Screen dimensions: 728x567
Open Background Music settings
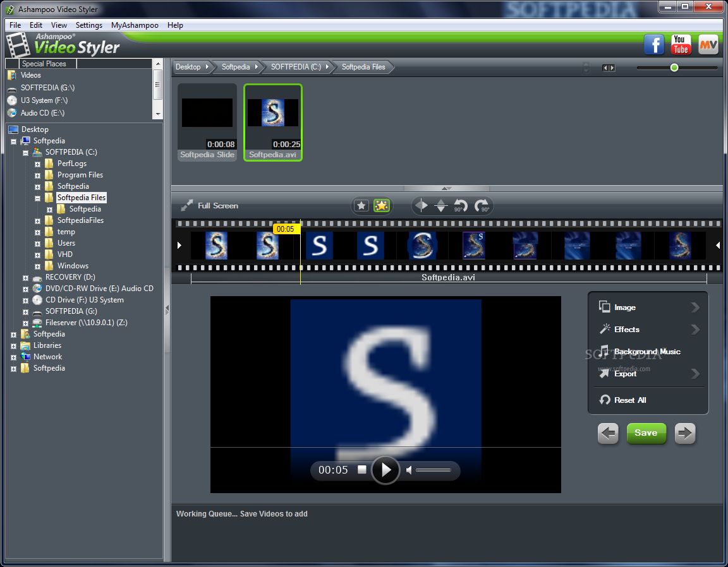(x=648, y=351)
